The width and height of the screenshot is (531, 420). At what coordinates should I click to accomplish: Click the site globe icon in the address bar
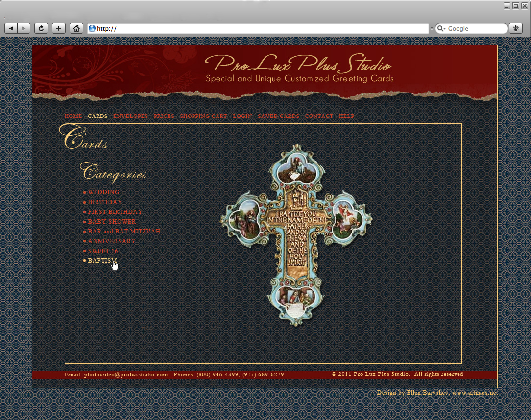click(91, 28)
